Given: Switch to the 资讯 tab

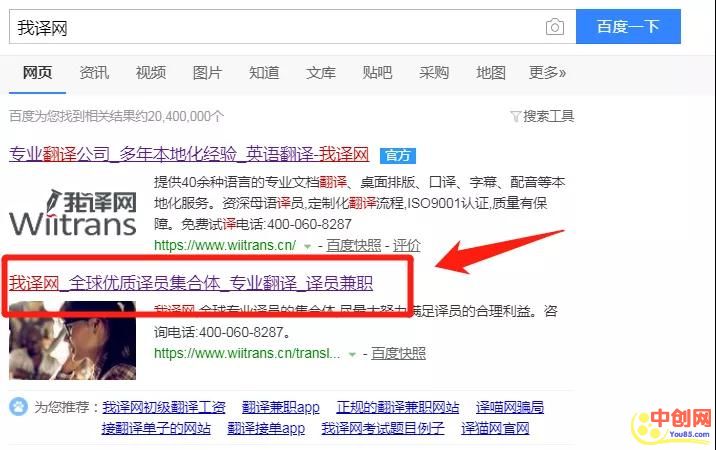Looking at the screenshot, I should 94,72.
